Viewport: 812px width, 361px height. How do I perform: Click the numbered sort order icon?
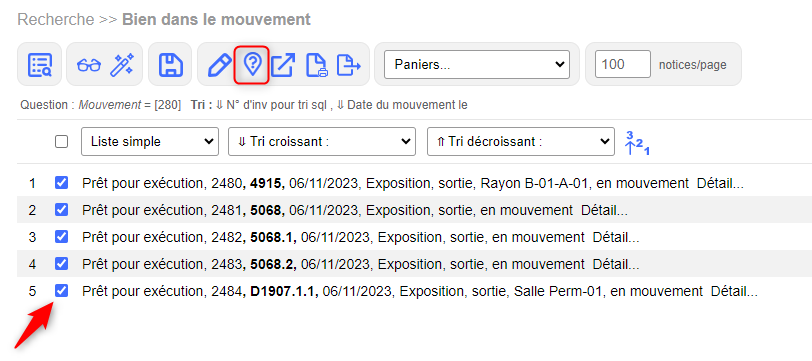click(637, 143)
